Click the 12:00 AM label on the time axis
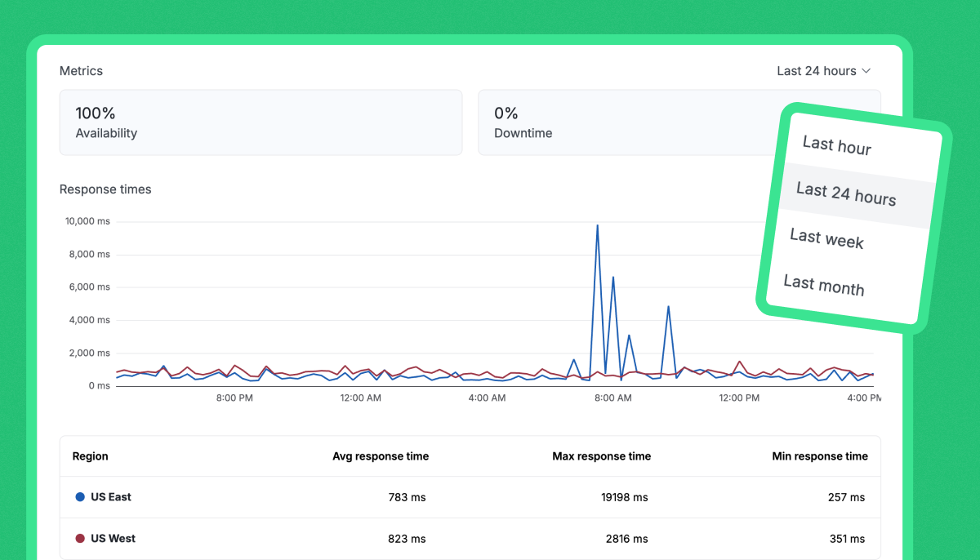 [360, 398]
